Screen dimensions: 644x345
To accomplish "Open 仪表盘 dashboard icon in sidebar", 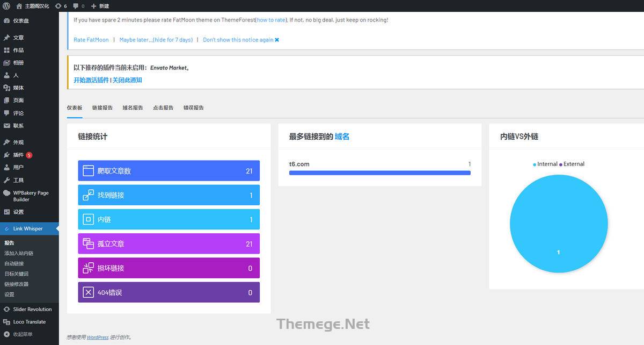I will point(6,20).
